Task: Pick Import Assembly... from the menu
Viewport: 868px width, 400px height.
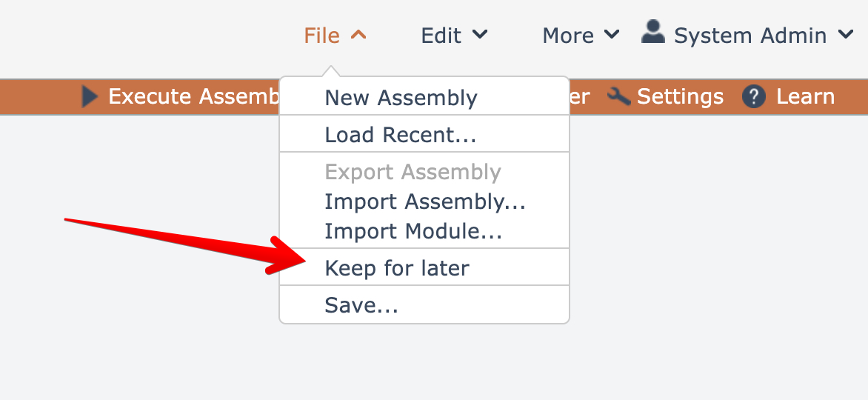Action: pyautogui.click(x=425, y=201)
